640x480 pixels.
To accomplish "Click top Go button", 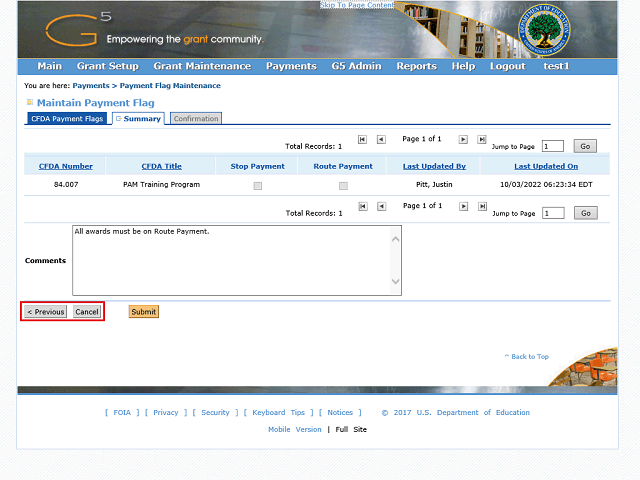I will (585, 146).
